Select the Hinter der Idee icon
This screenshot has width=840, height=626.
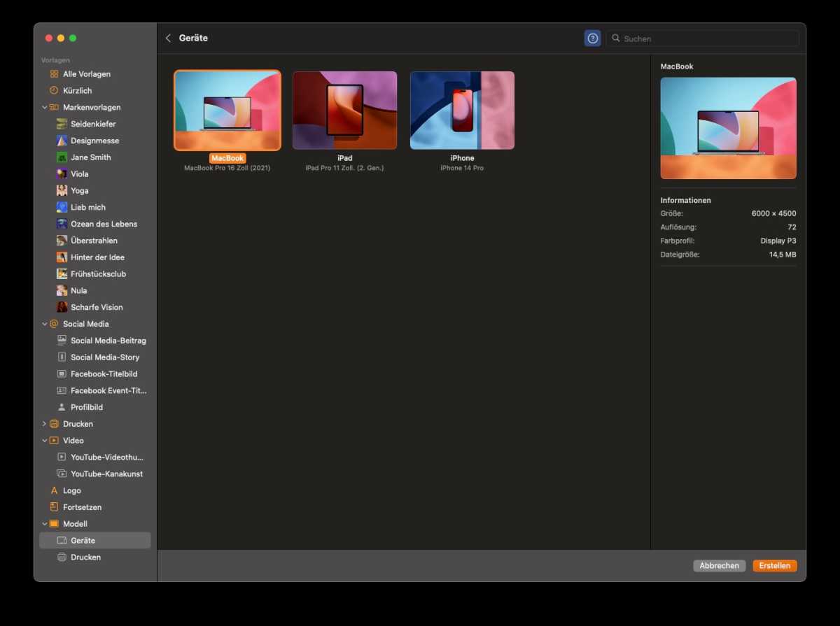pos(62,257)
